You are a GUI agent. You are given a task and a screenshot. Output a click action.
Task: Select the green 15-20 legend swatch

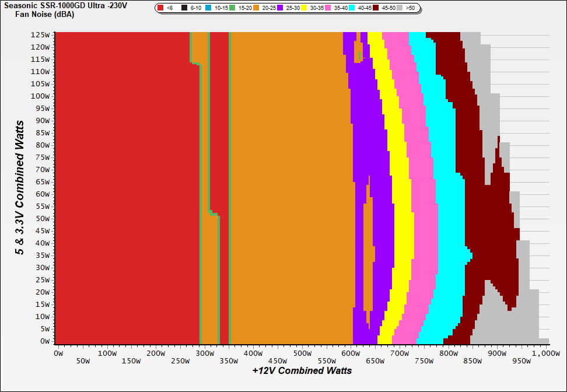click(233, 8)
